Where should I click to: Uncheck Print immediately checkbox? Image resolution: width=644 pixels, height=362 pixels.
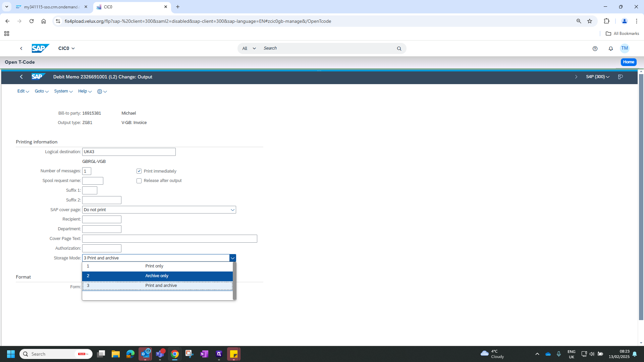pyautogui.click(x=139, y=171)
